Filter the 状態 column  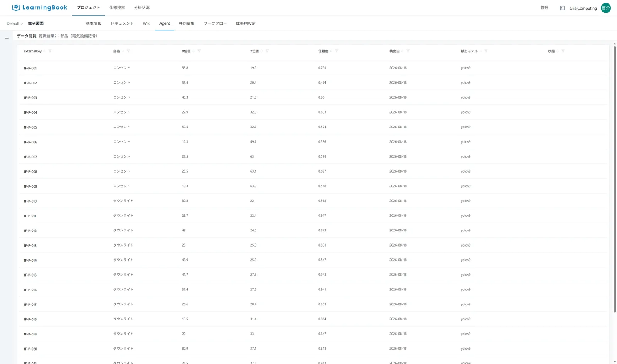click(x=563, y=51)
